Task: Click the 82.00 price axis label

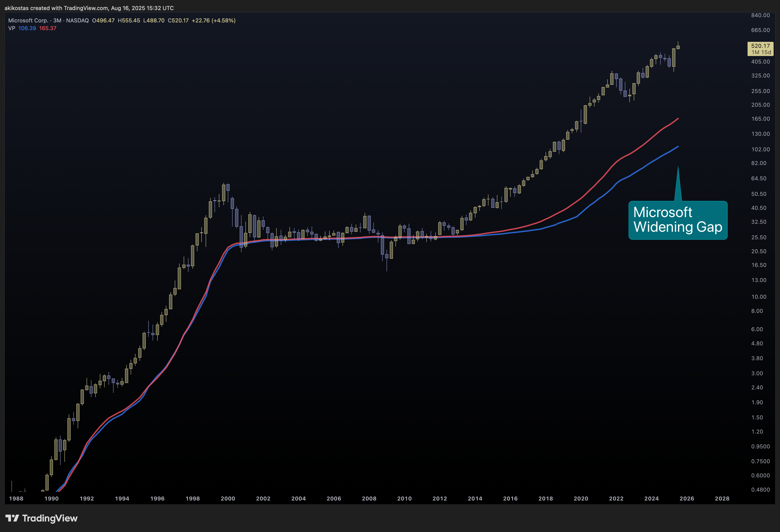Action: click(x=759, y=163)
